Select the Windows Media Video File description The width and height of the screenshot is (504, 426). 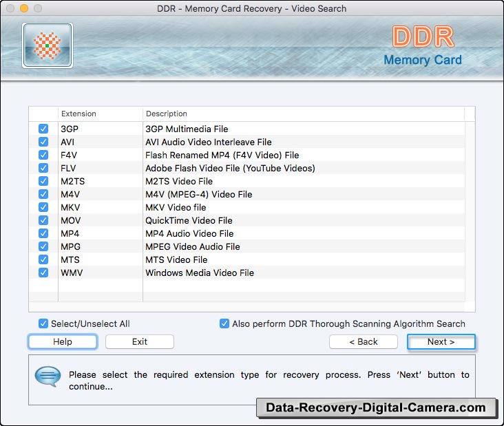click(x=200, y=273)
